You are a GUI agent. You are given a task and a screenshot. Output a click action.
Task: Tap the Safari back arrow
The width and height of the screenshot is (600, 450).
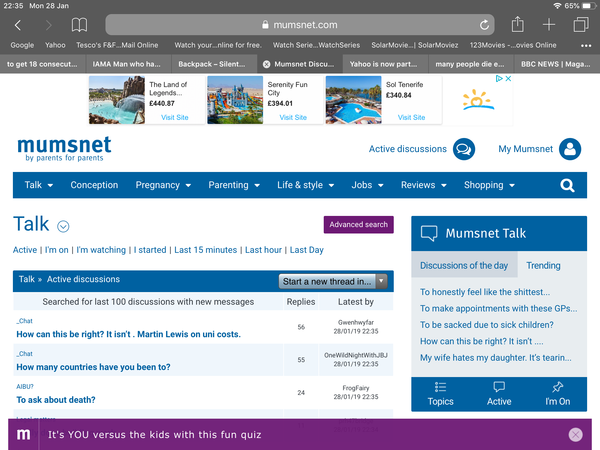18,25
